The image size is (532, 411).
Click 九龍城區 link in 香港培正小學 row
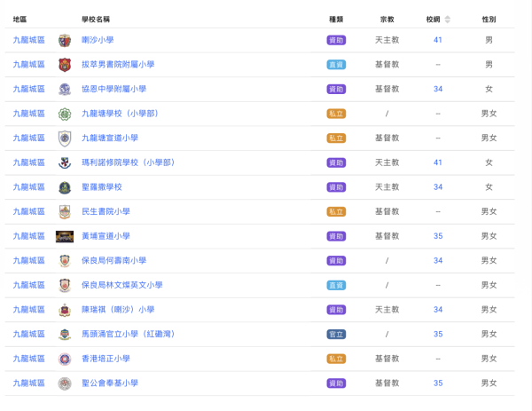29,359
